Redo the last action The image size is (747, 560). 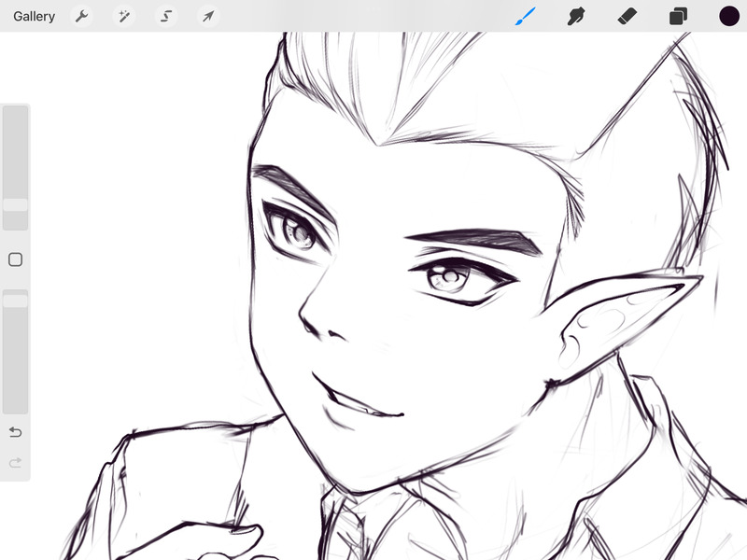pyautogui.click(x=15, y=462)
